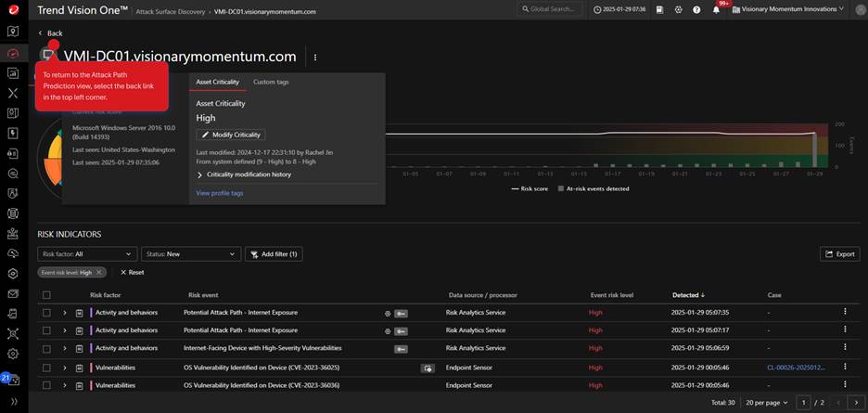Open the Status: New dropdown
This screenshot has width=868, height=413.
pyautogui.click(x=191, y=254)
